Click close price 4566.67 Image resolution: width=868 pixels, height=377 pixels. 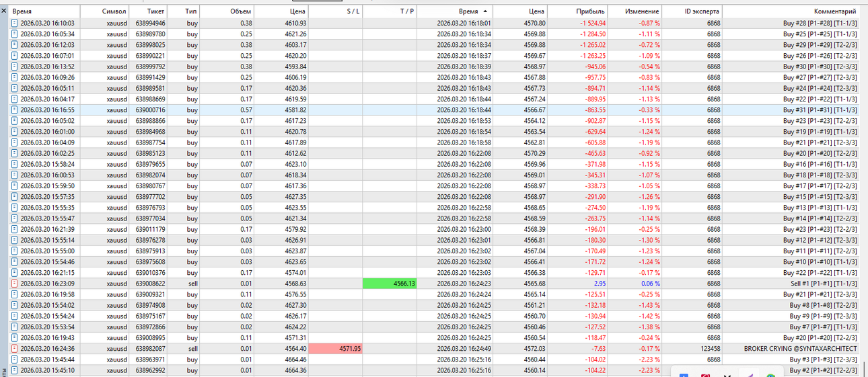coord(534,110)
